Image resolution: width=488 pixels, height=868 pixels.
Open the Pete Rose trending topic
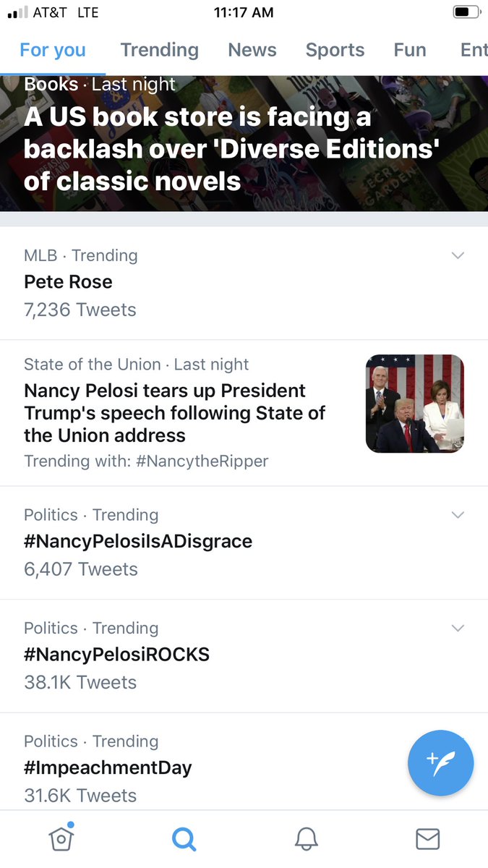(x=69, y=281)
